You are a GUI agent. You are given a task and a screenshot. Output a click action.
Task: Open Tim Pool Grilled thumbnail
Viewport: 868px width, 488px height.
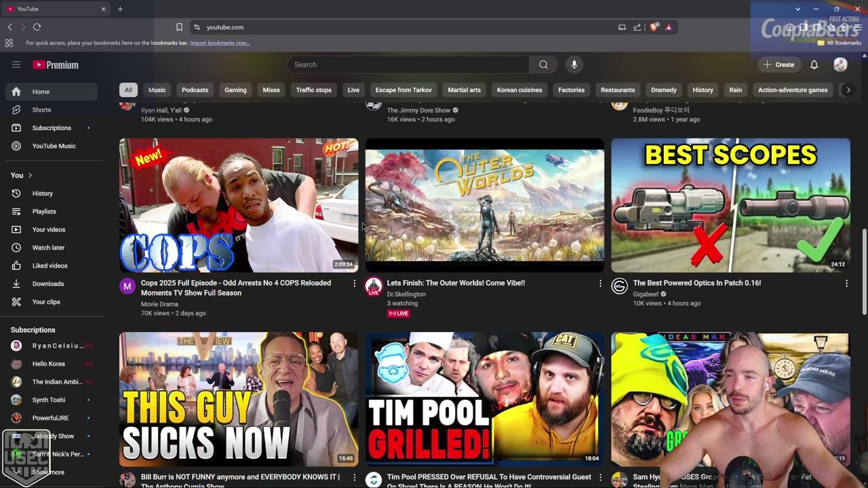click(485, 399)
